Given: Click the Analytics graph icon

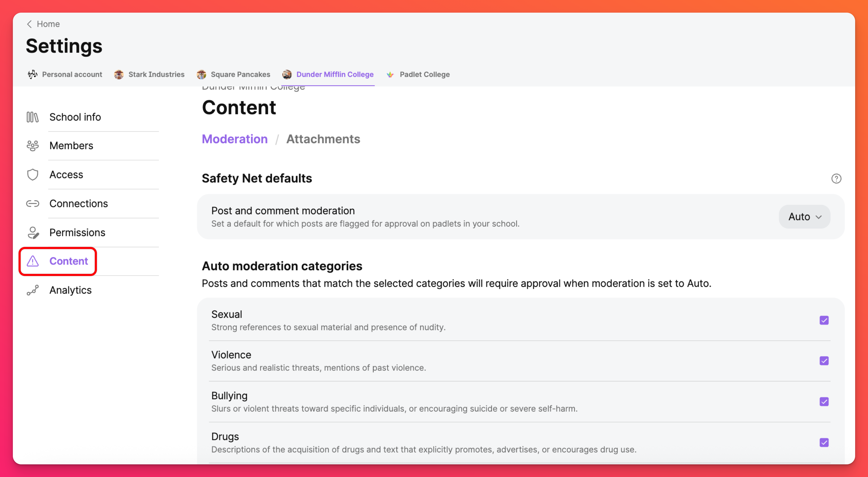Looking at the screenshot, I should (32, 290).
